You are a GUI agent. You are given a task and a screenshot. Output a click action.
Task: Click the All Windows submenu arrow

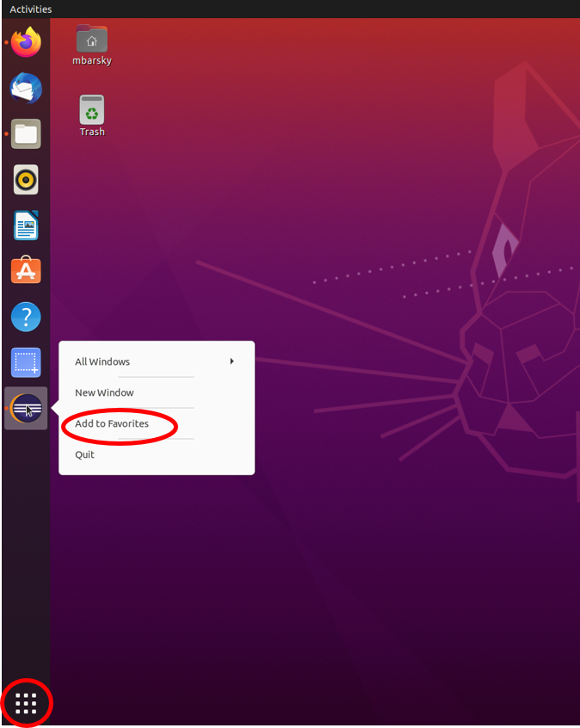(231, 361)
